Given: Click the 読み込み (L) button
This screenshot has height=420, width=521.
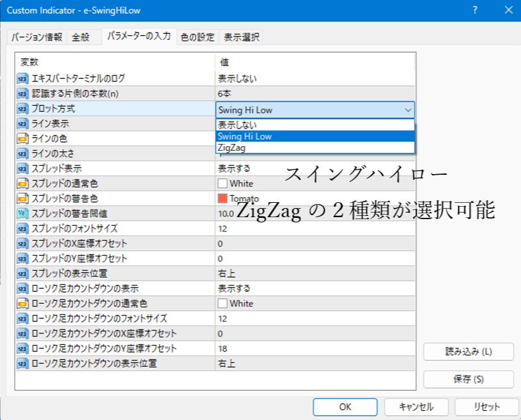Looking at the screenshot, I should 468,352.
